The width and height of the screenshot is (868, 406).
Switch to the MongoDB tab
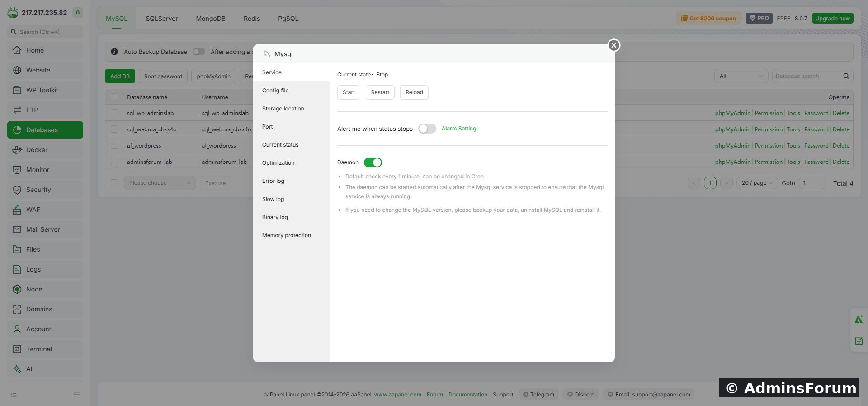point(211,19)
